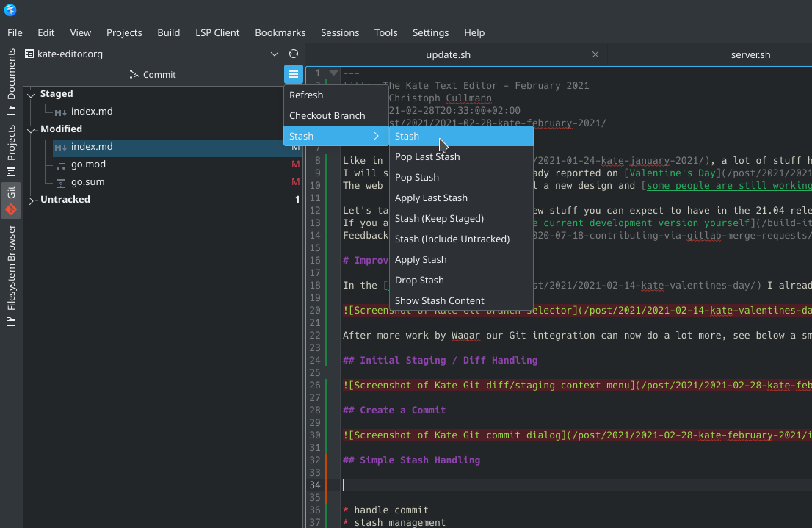The image size is (812, 528).
Task: Open the Build menu
Action: 169,32
